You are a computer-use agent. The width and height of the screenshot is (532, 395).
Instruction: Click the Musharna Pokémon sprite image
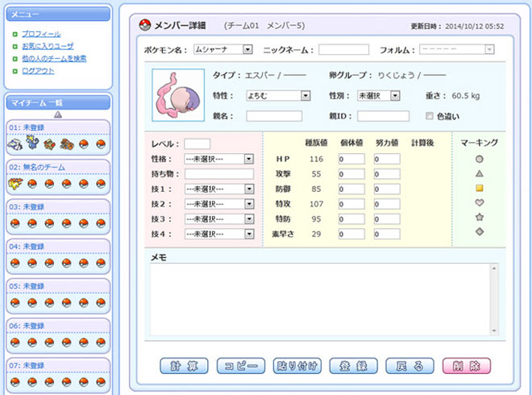pyautogui.click(x=178, y=95)
